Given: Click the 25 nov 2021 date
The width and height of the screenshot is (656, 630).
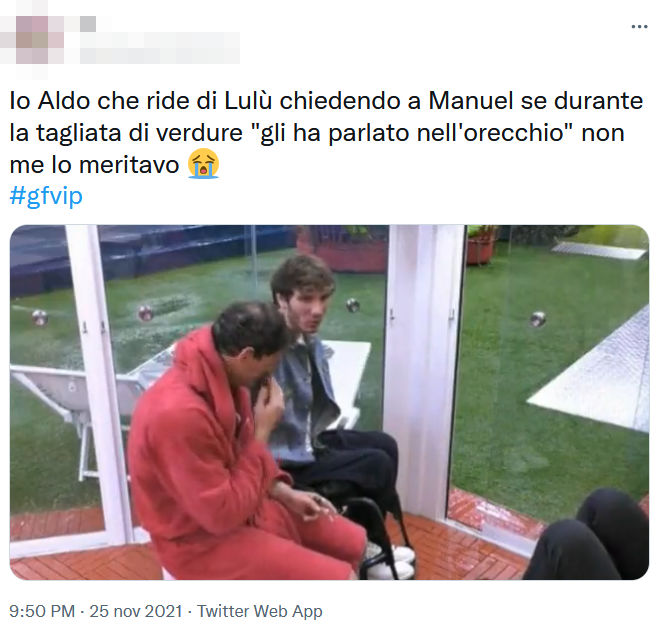Looking at the screenshot, I should [x=136, y=611].
